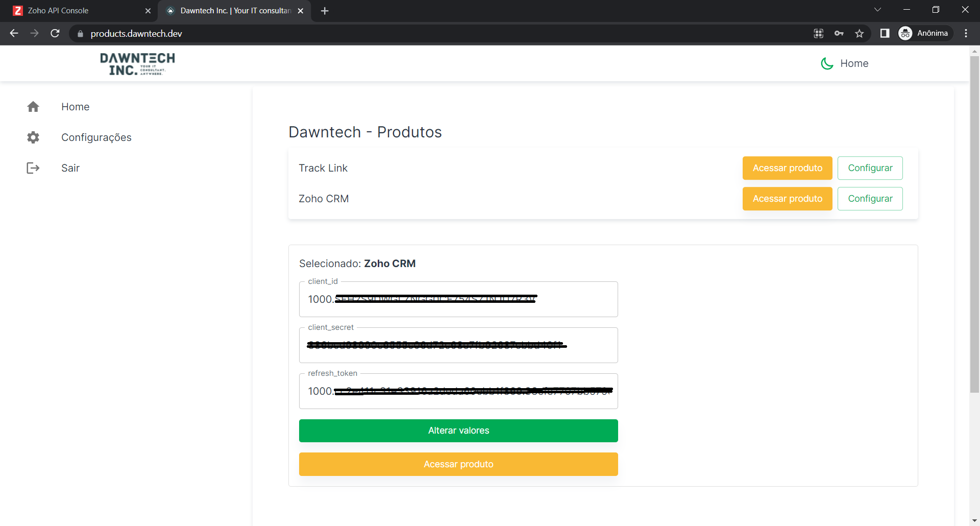Open Chrome three-dot menu
This screenshot has height=526, width=980.
[966, 33]
